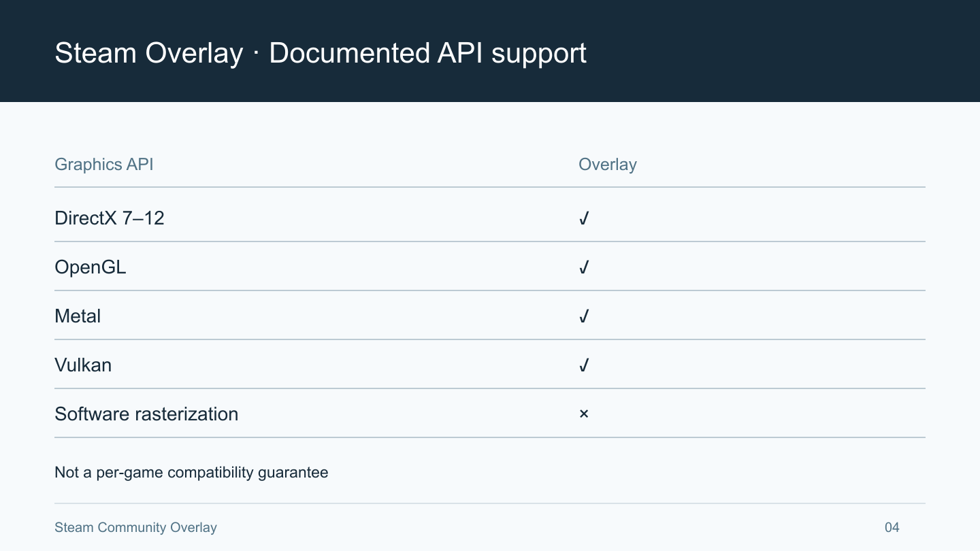This screenshot has height=551, width=980.
Task: Click the checkmark in the DirectX 7–12 row
Action: (584, 218)
